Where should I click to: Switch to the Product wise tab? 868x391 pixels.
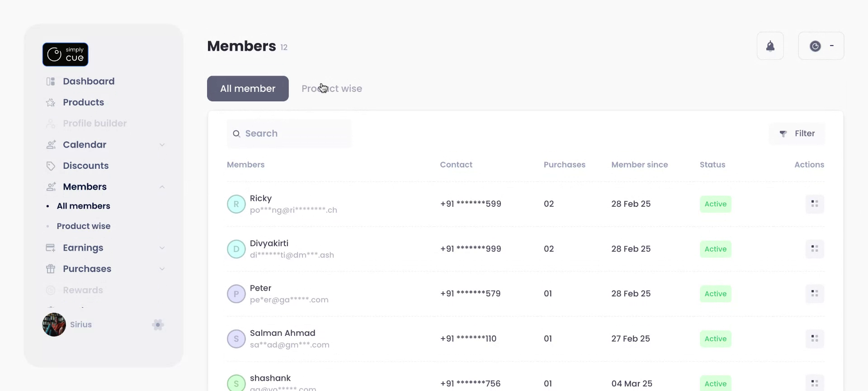(332, 89)
